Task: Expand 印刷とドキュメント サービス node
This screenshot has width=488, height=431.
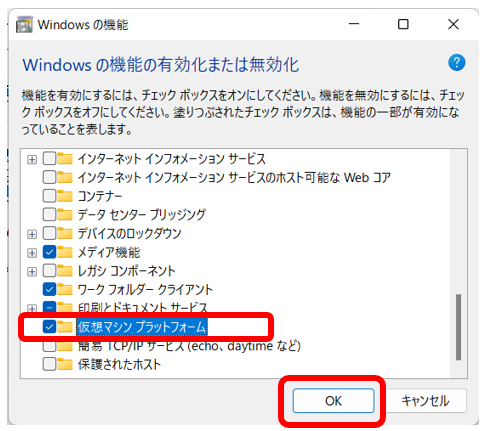Action: [x=32, y=309]
